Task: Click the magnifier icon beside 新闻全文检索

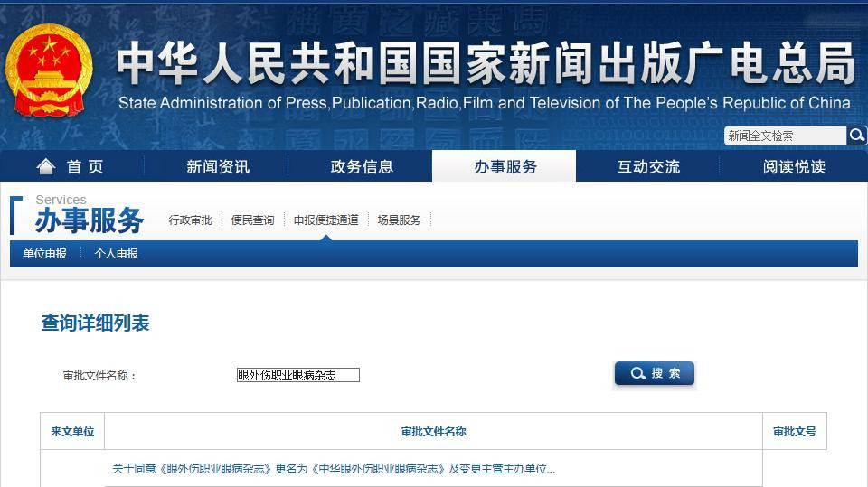Action: (855, 136)
